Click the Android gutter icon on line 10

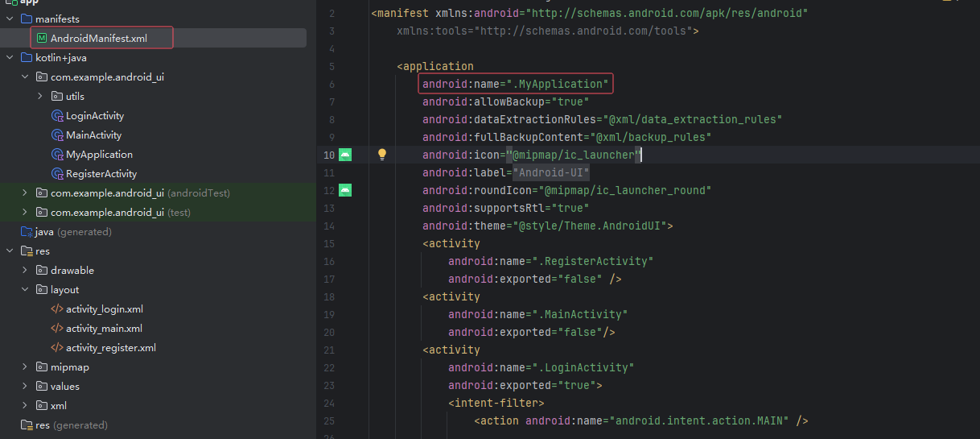[x=345, y=155]
